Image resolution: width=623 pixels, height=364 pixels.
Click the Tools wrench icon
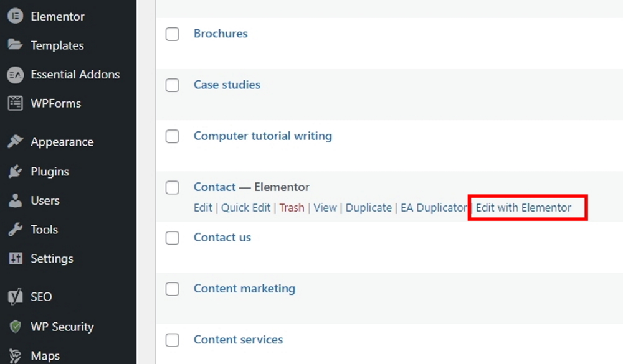[x=15, y=230]
